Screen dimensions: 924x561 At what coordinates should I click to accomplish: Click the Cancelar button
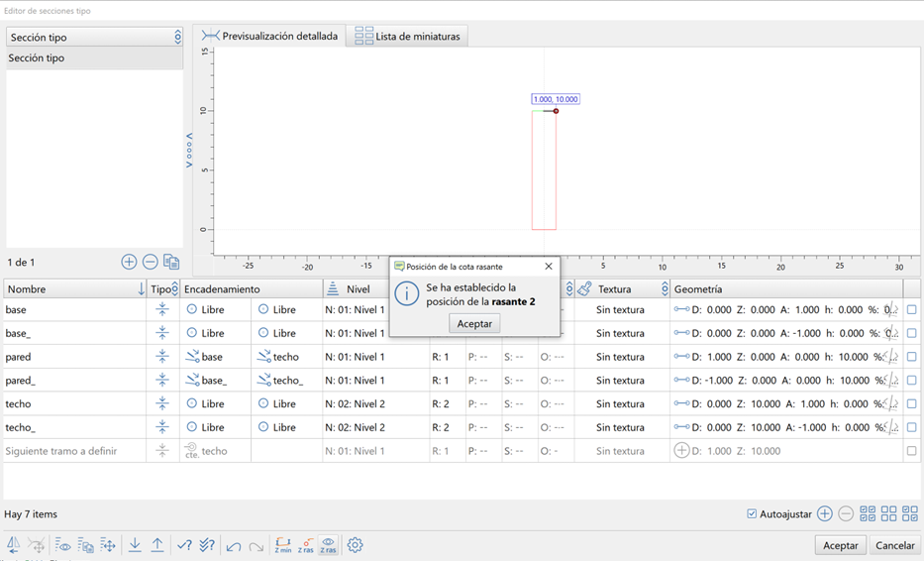click(894, 545)
